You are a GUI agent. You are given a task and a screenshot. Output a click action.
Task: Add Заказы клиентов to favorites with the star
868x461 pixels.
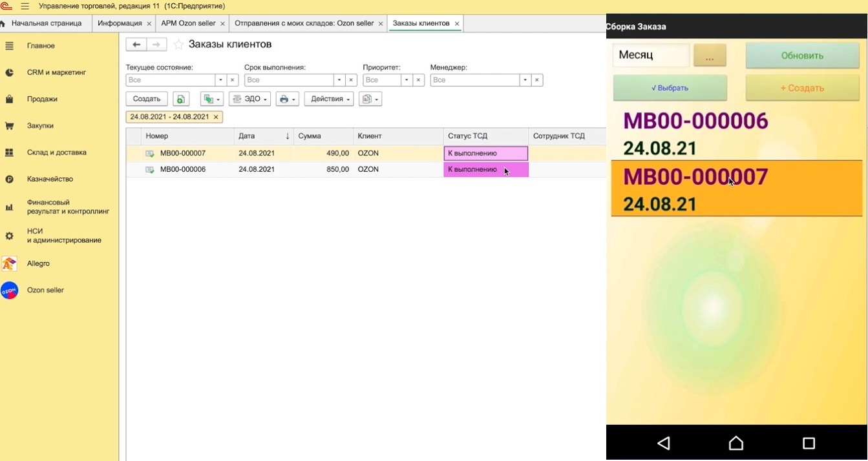(x=178, y=45)
